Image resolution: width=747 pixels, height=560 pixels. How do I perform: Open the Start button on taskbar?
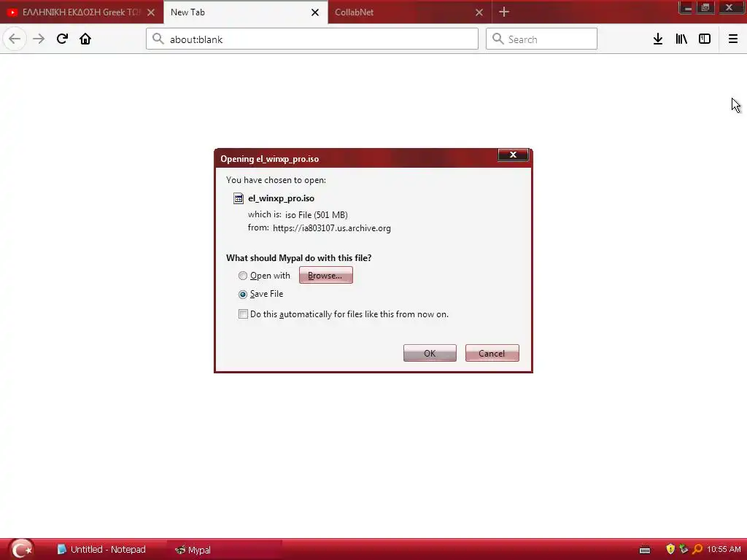point(21,550)
